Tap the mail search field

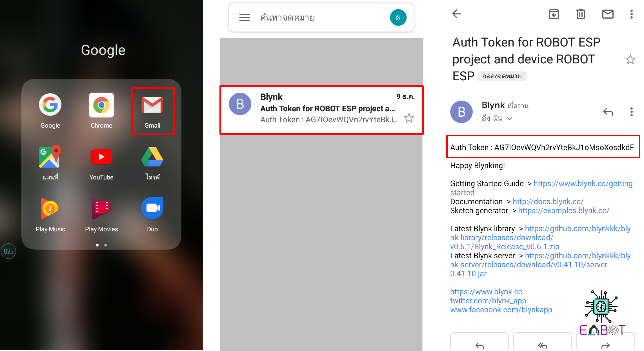pos(321,17)
